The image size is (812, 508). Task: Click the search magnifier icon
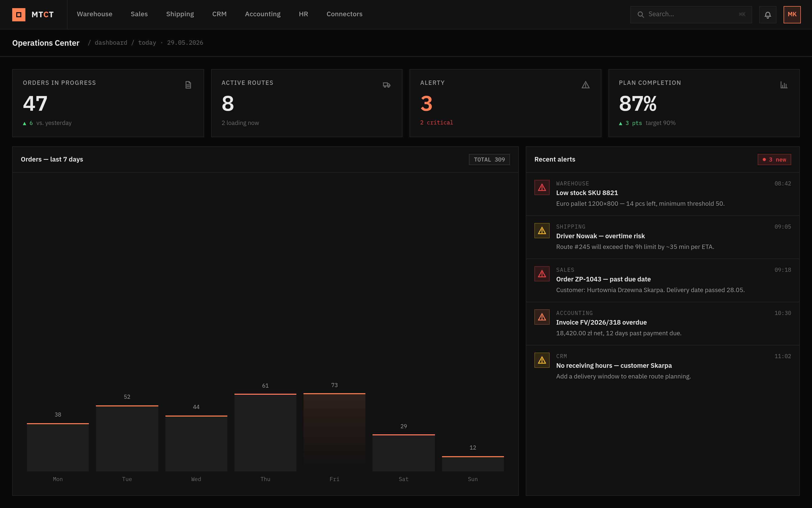point(640,14)
